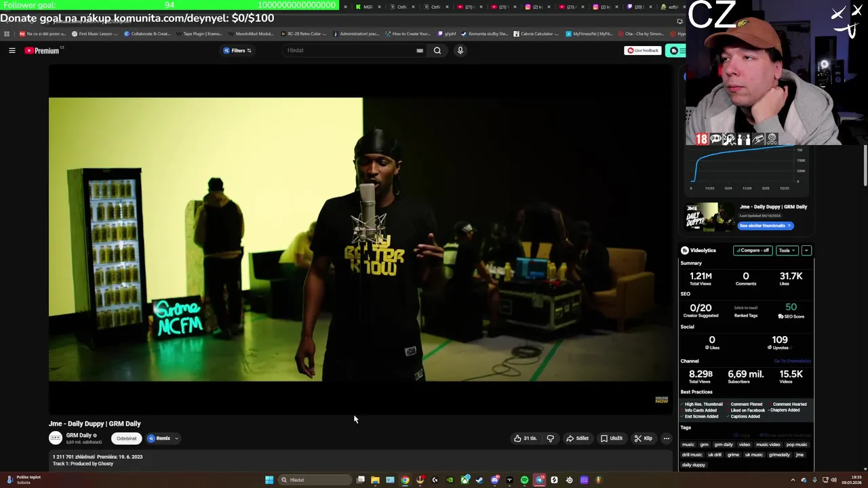
Task: Expand the dropdown arrow next to Remix
Action: (x=176, y=439)
